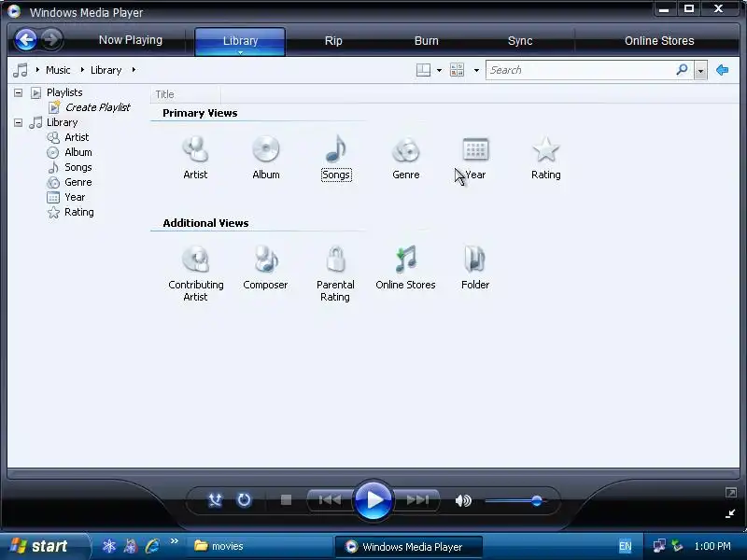
Task: Click the Stop button
Action: [286, 500]
